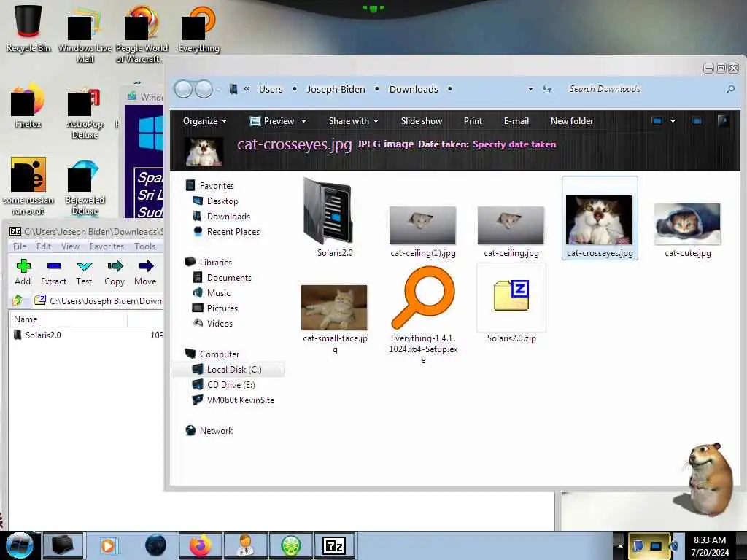This screenshot has height=560, width=747.
Task: Click the Explorer Back navigation button
Action: (x=183, y=89)
